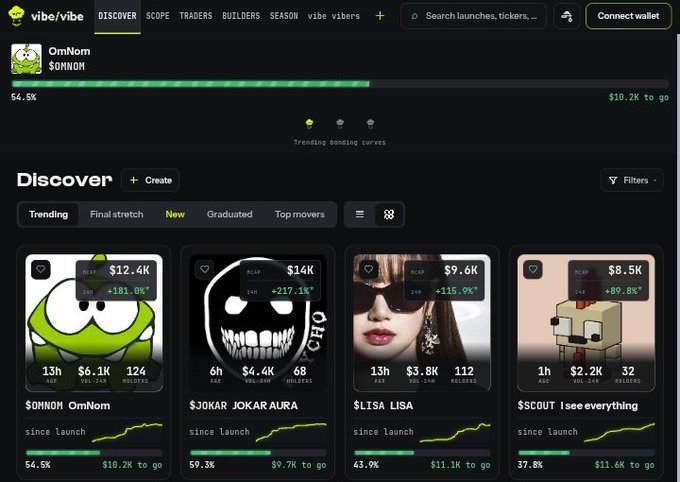
Task: Select the second trending bonding curve indicator
Action: 340,124
